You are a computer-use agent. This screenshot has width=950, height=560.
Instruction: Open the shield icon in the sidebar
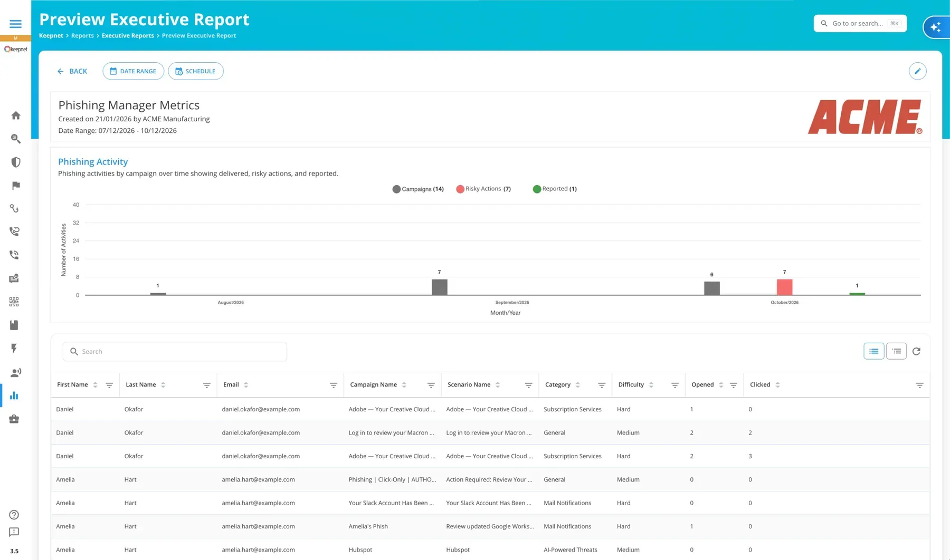point(16,162)
